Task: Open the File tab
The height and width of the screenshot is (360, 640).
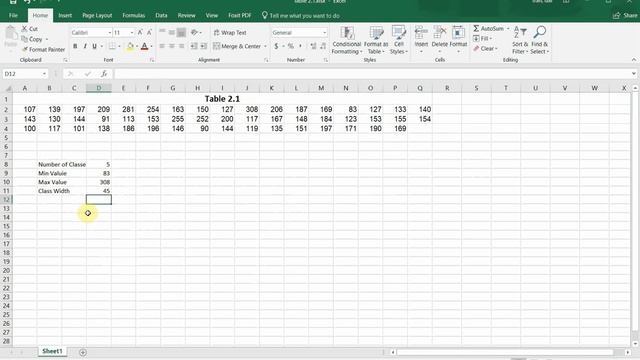Action: click(13, 16)
